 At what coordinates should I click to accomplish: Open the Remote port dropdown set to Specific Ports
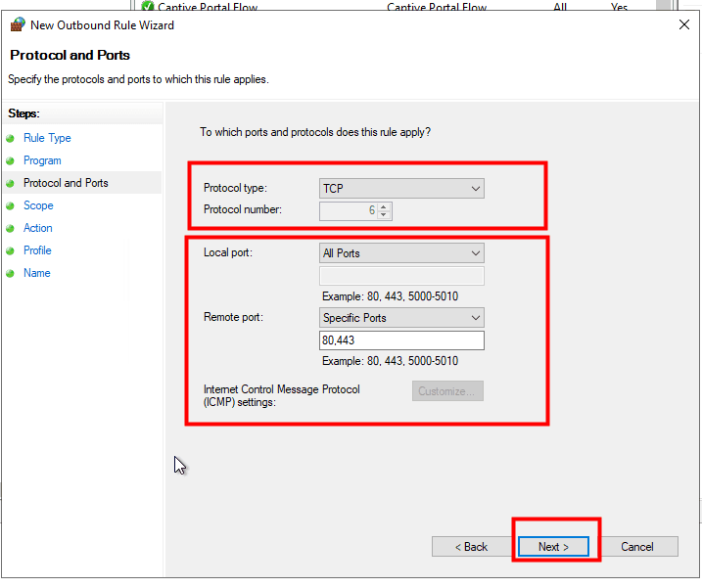click(x=401, y=318)
